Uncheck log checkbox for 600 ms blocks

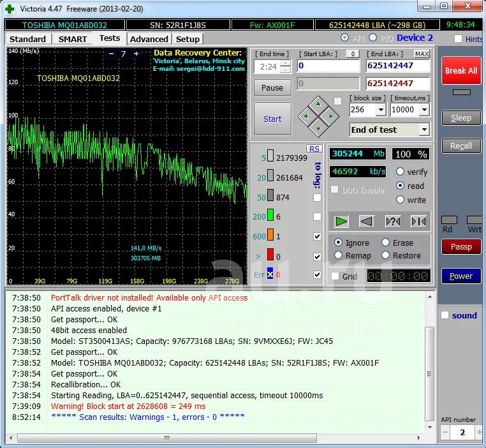pos(317,236)
